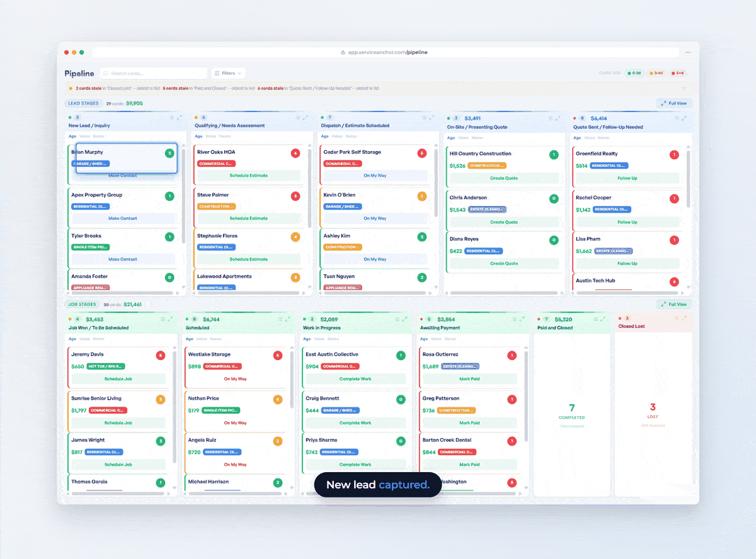
Task: Dismiss the stale cards alert banner
Action: point(684,89)
